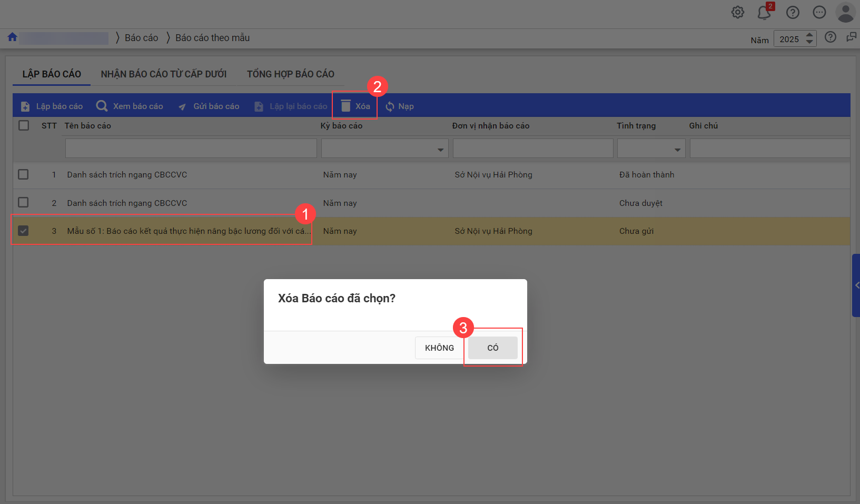Open the chat bubble ellipsis icon
This screenshot has height=504, width=860.
819,12
